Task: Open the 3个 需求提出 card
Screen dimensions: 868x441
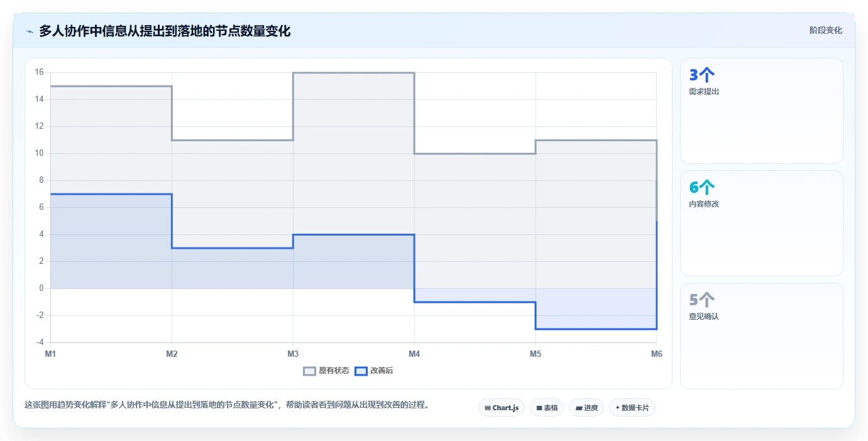Action: coord(762,111)
